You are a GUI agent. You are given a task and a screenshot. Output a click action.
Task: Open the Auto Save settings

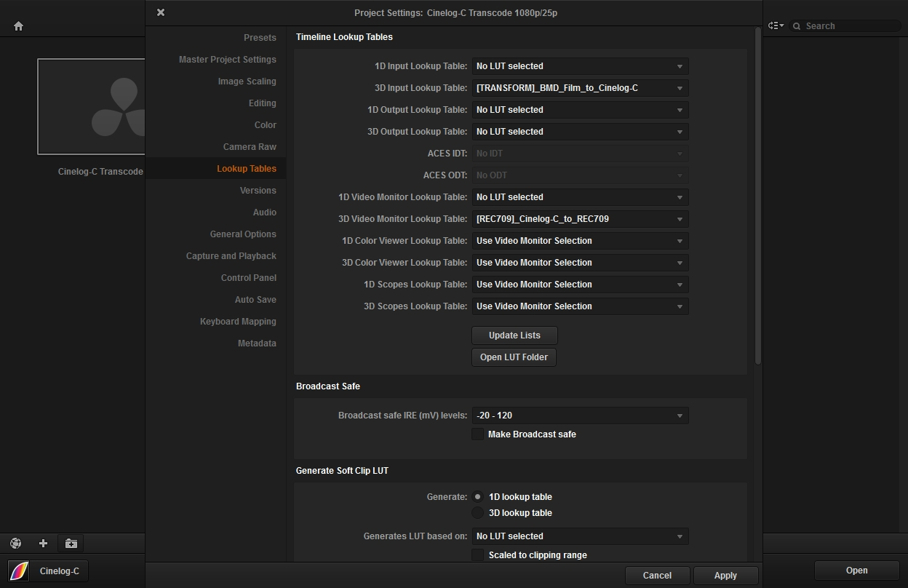(x=255, y=300)
